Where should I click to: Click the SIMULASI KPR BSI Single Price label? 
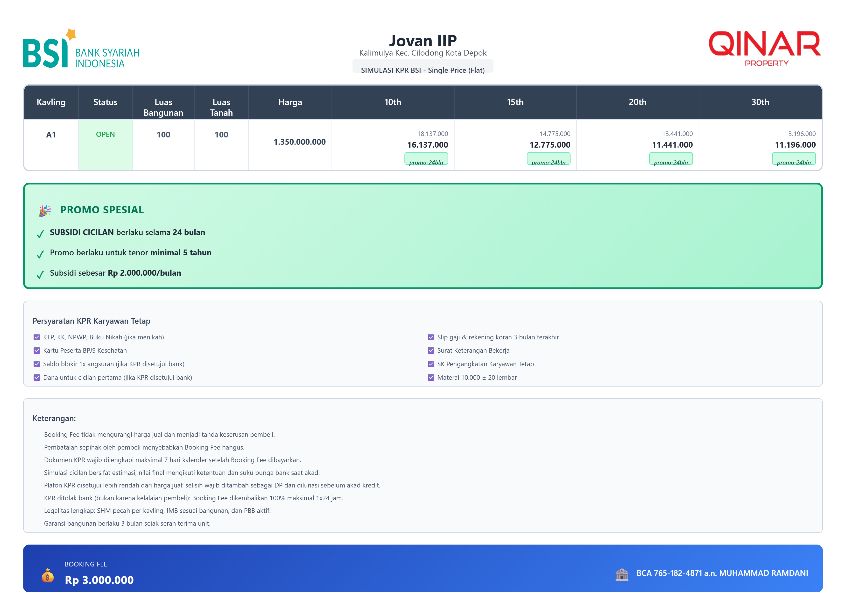[423, 70]
